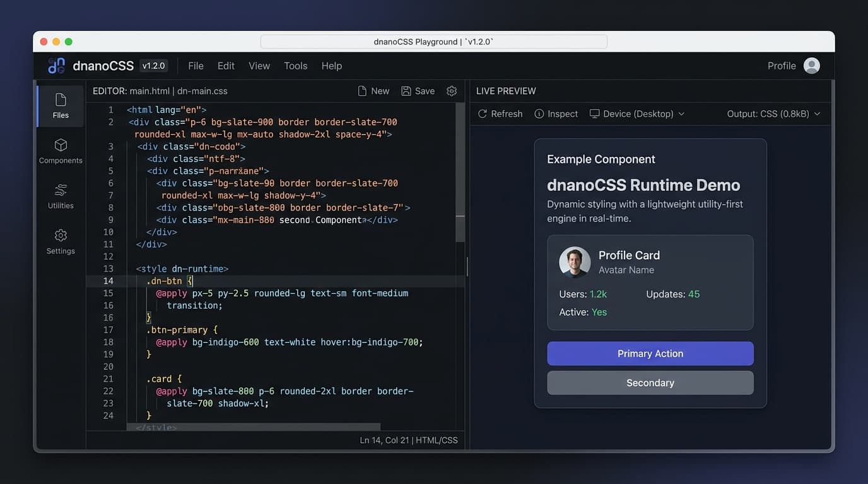
Task: Click the 'Users: 1.2k' stat
Action: (x=583, y=294)
